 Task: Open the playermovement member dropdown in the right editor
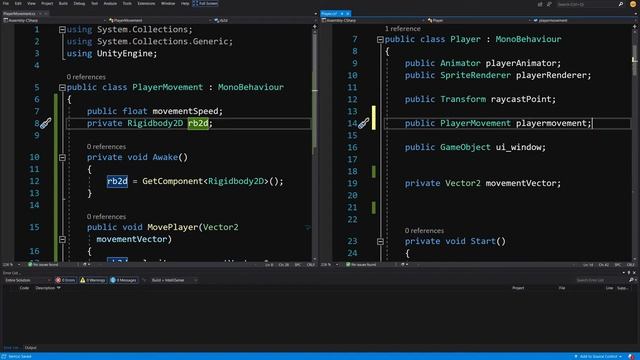tap(584, 20)
